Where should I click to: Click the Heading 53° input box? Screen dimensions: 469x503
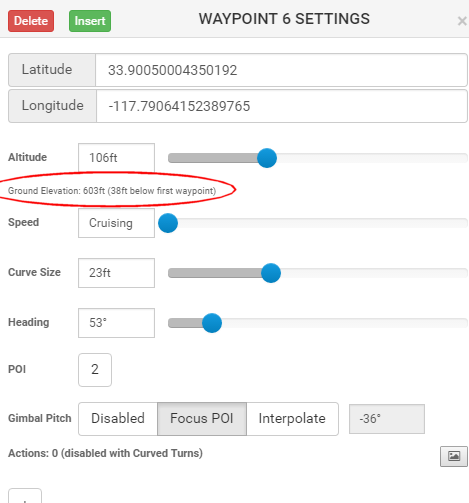tap(116, 323)
